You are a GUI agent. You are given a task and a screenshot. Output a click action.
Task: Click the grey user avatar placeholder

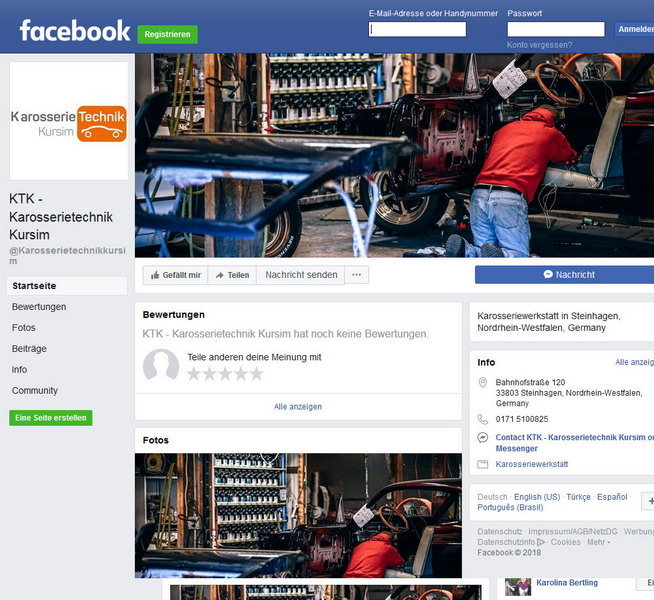161,364
